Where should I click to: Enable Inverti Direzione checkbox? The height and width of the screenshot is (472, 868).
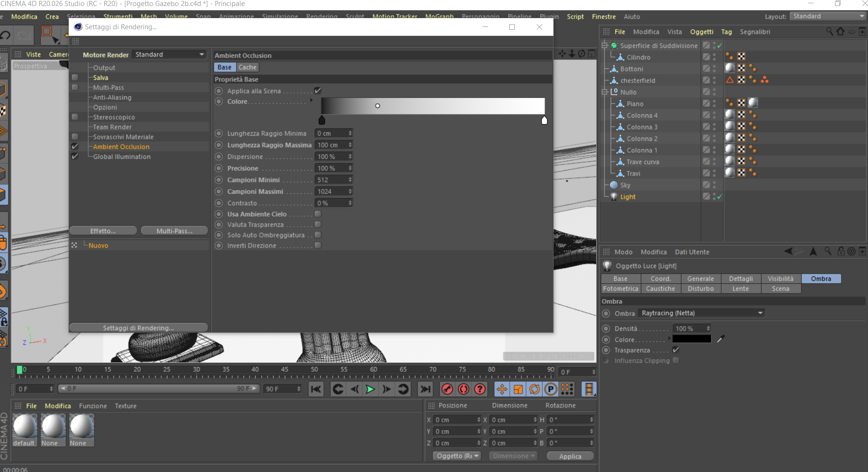(x=318, y=245)
